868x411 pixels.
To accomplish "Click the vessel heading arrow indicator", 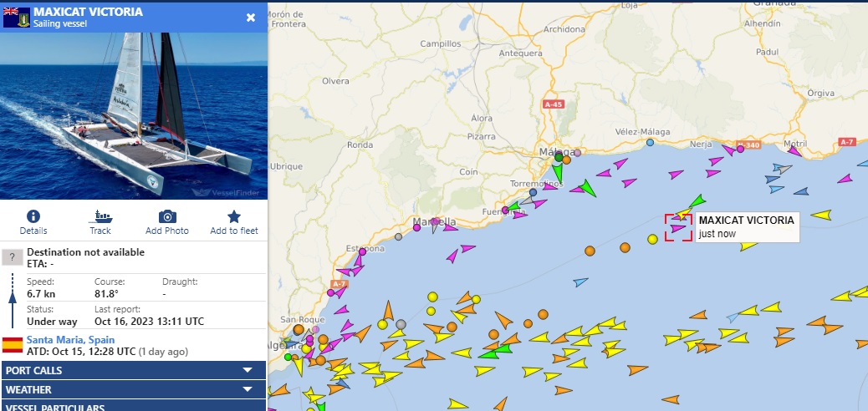I will click(13, 302).
